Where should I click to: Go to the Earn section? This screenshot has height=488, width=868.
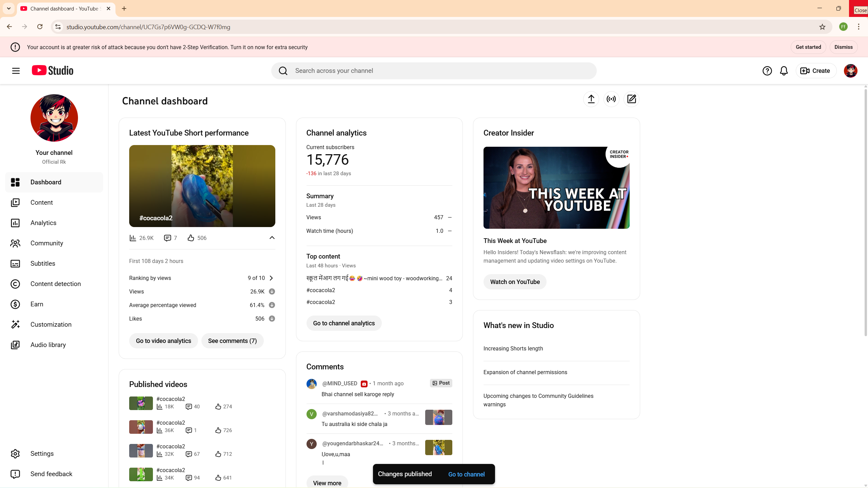(37, 304)
